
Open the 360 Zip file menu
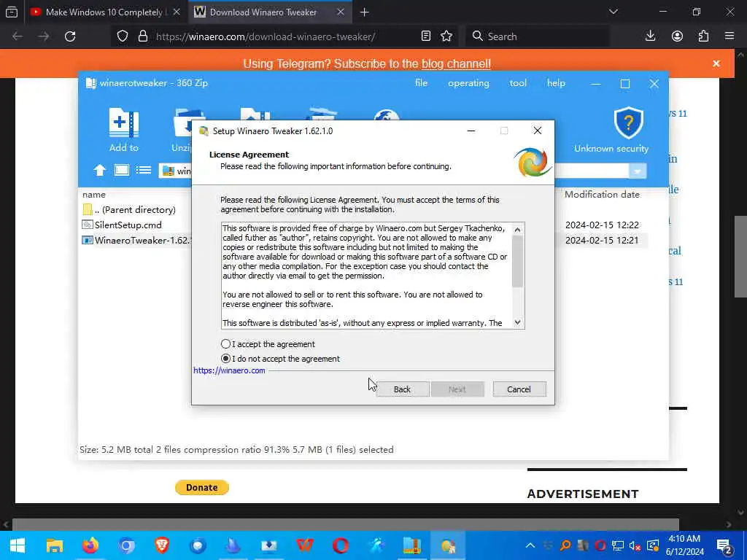[421, 83]
